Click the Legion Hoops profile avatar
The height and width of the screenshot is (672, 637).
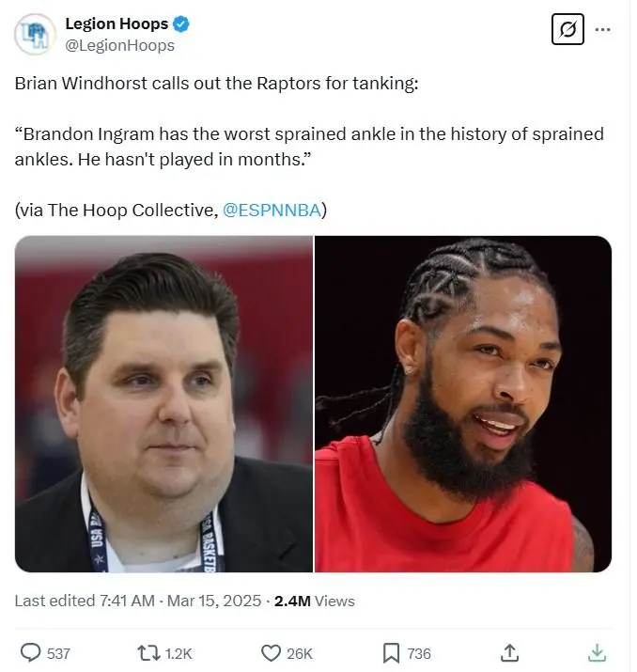click(35, 34)
